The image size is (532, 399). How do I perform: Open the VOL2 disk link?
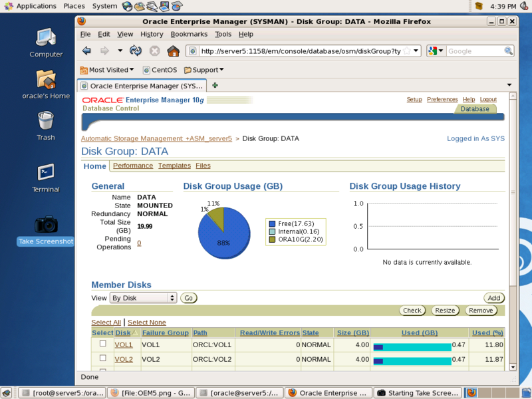(124, 359)
